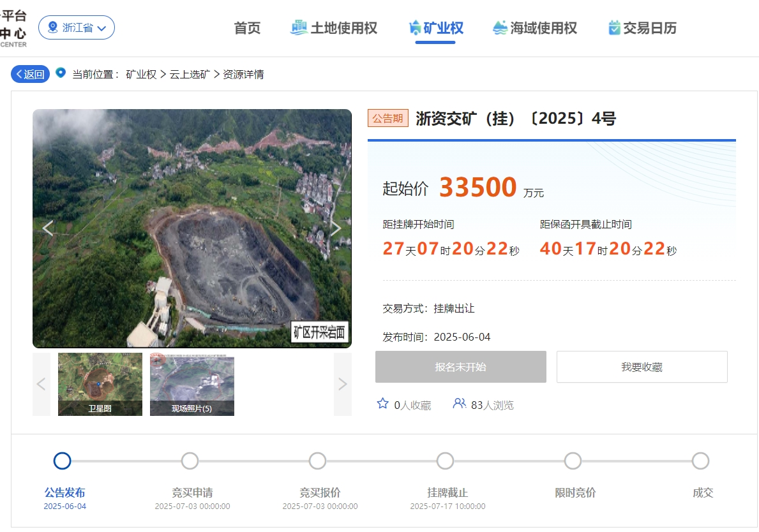759x532 pixels.
Task: Click the 挂牌截止 timeline step marker
Action: pos(445,461)
